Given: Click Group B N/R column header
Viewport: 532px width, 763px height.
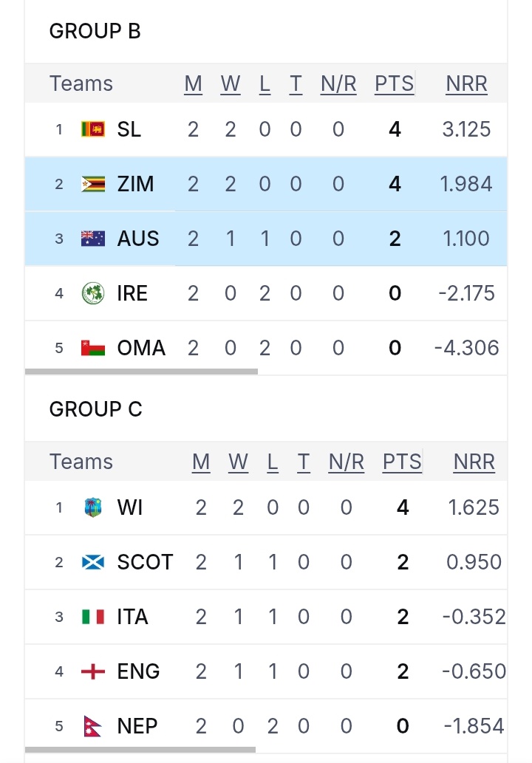Looking at the screenshot, I should tap(338, 84).
